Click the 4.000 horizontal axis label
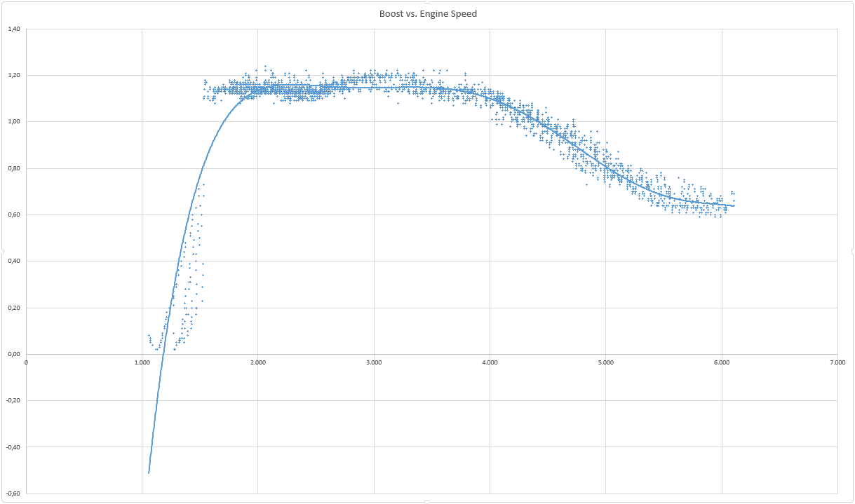 point(490,362)
